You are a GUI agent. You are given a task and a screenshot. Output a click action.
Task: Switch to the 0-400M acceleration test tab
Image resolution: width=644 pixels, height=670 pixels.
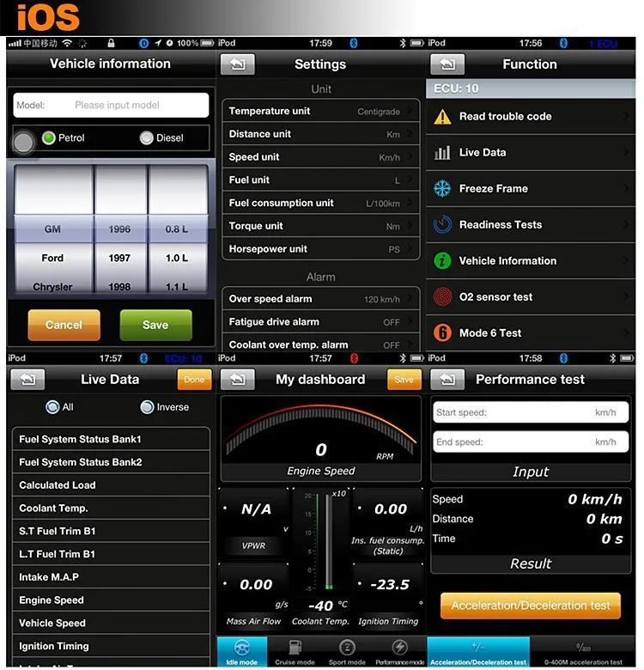coord(583,653)
